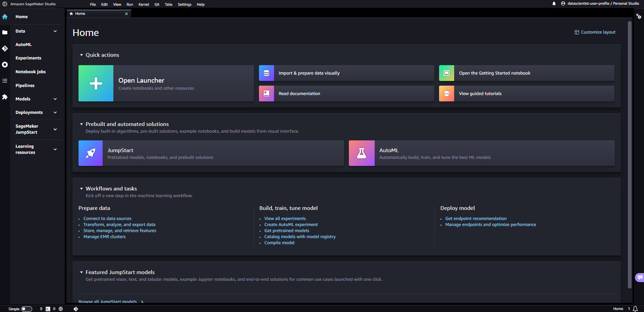
Task: Open the extensions panel in the sidebar
Action: pos(5,97)
